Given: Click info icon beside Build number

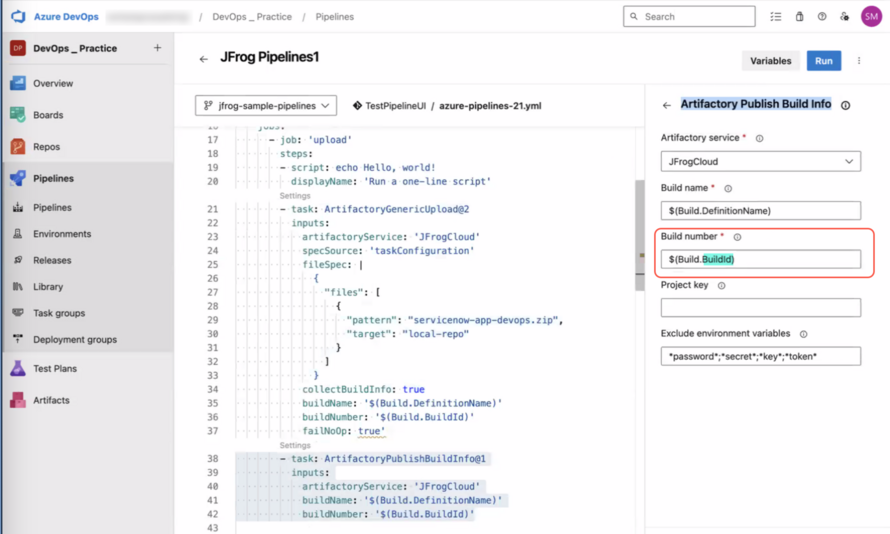Looking at the screenshot, I should [737, 237].
